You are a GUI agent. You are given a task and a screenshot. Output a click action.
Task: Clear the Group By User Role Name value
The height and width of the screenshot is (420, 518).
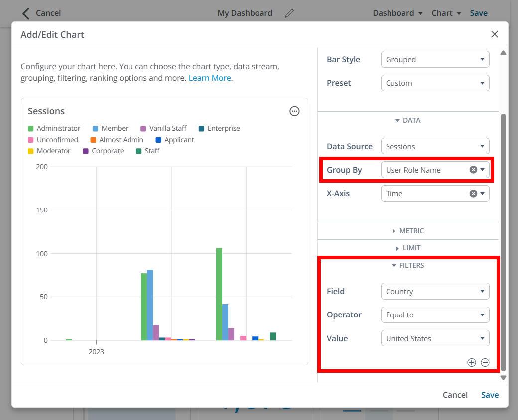tap(473, 170)
